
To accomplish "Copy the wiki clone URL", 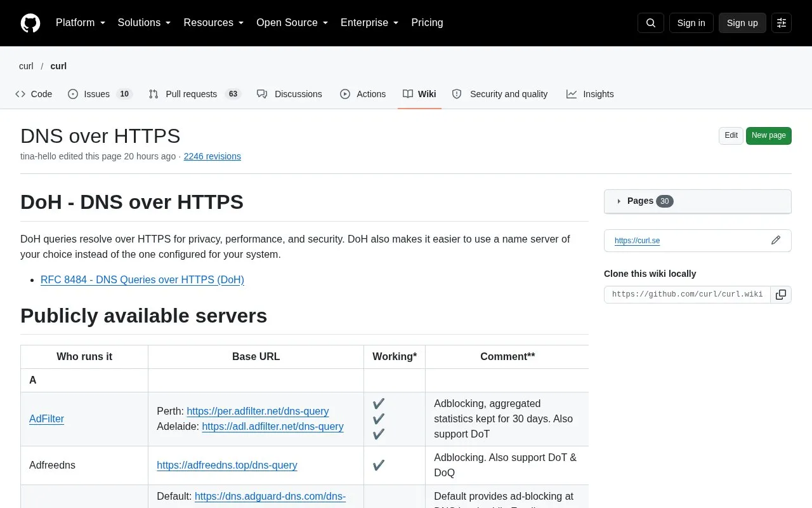I will pyautogui.click(x=781, y=295).
